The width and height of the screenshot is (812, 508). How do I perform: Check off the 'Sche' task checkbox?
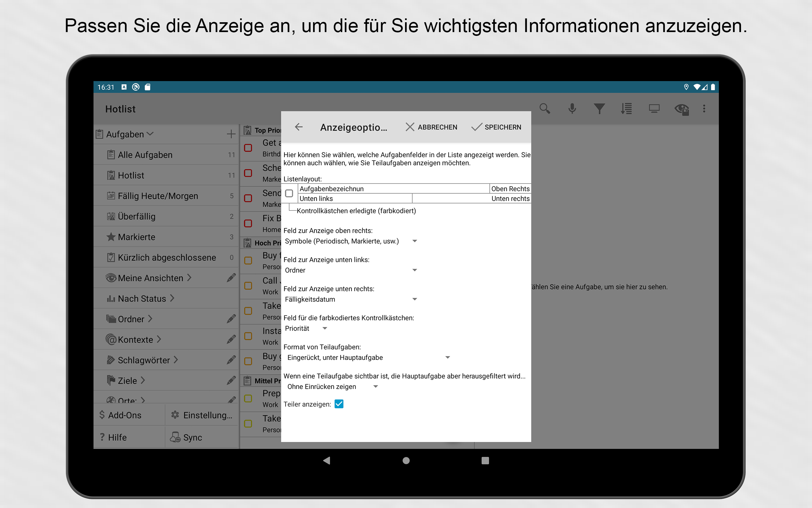(248, 173)
